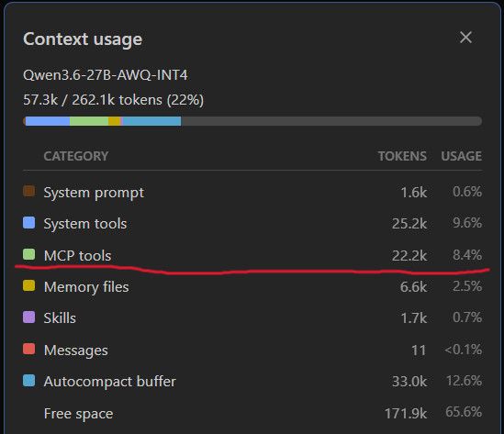Viewport: 504px width, 434px height.
Task: Click the Autocompact buffer swatch
Action: click(29, 381)
